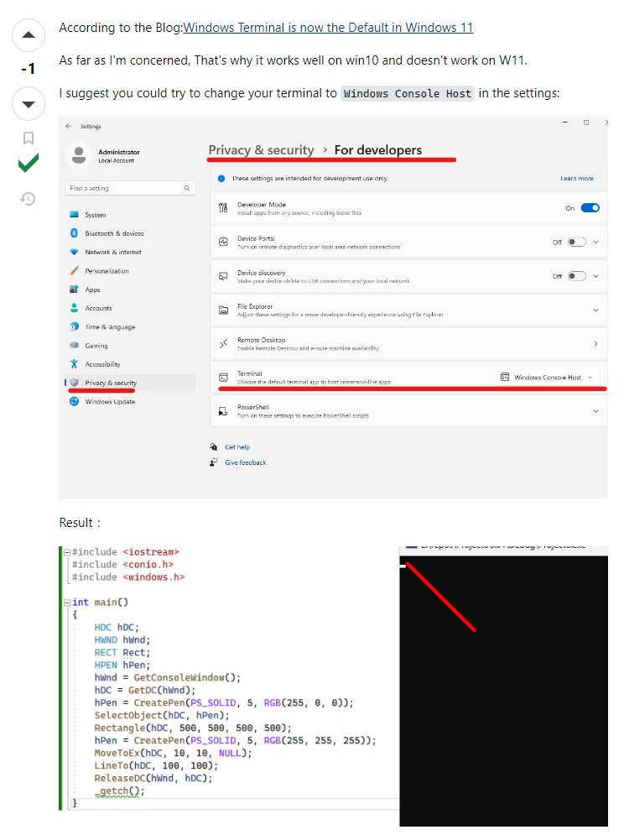Click the Bluetooth icon in sidebar

click(x=74, y=233)
